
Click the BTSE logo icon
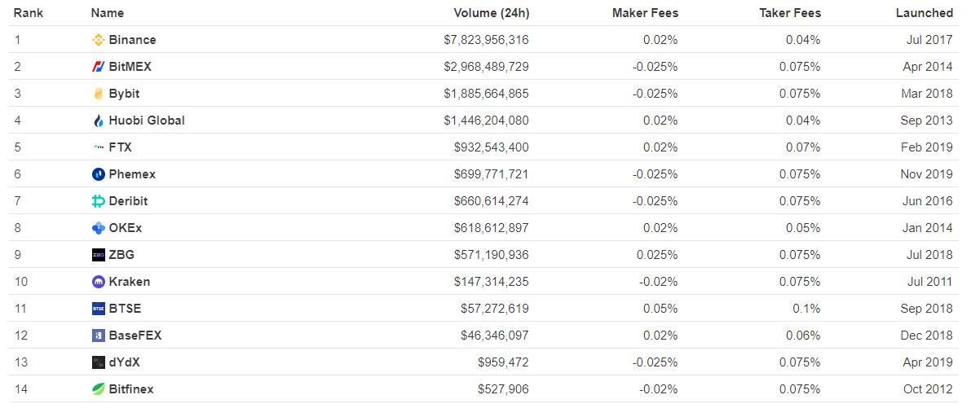(x=99, y=309)
